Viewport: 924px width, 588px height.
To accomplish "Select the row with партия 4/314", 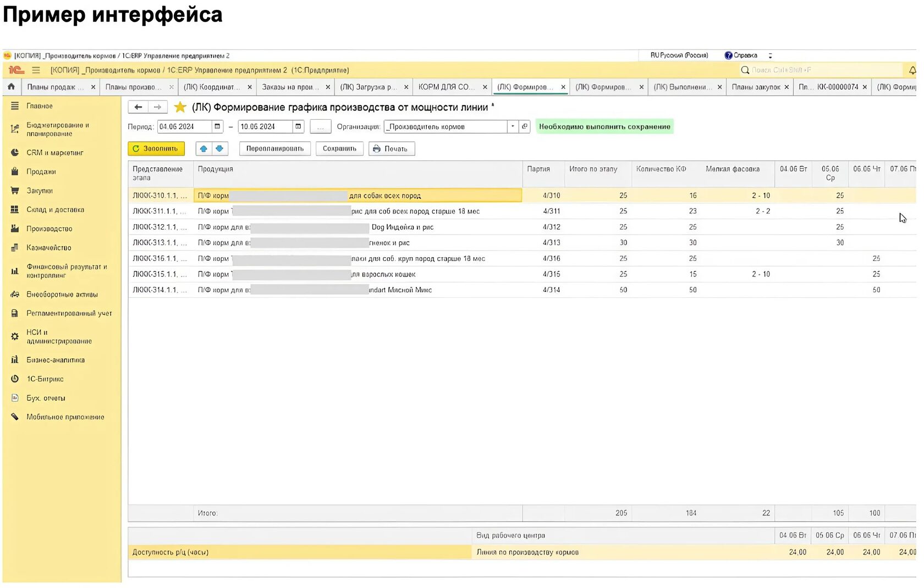I will (x=522, y=290).
